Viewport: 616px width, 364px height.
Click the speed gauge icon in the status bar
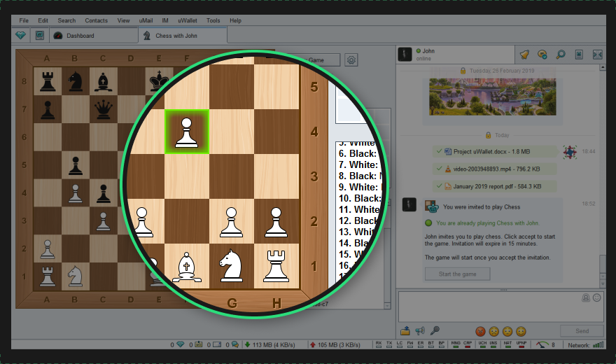(x=542, y=345)
